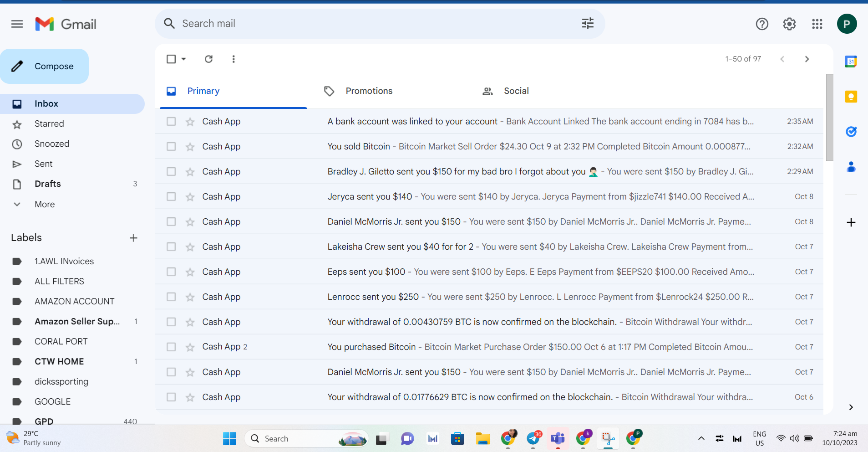The height and width of the screenshot is (452, 868).
Task: Open the 'CORAL PORT' label
Action: coord(61,342)
